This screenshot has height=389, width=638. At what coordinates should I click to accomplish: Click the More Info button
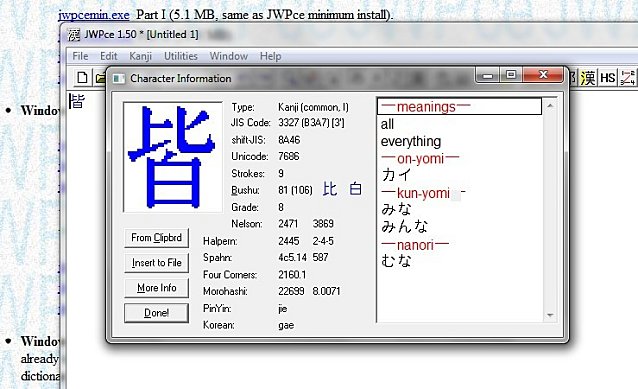click(157, 288)
